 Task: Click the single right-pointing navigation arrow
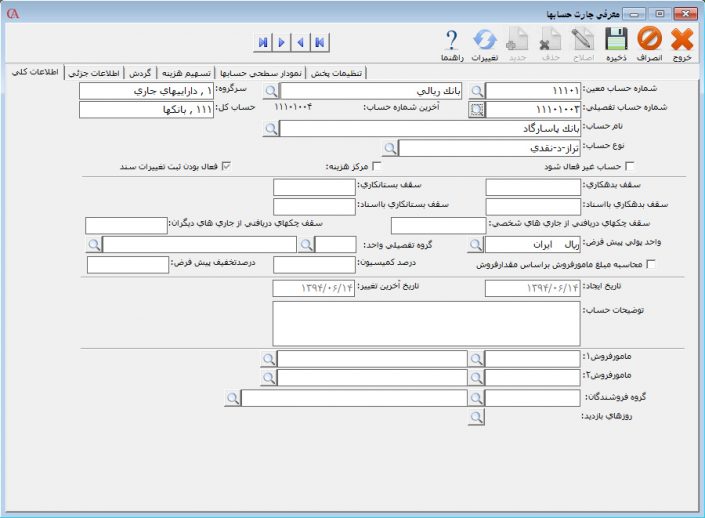point(281,42)
